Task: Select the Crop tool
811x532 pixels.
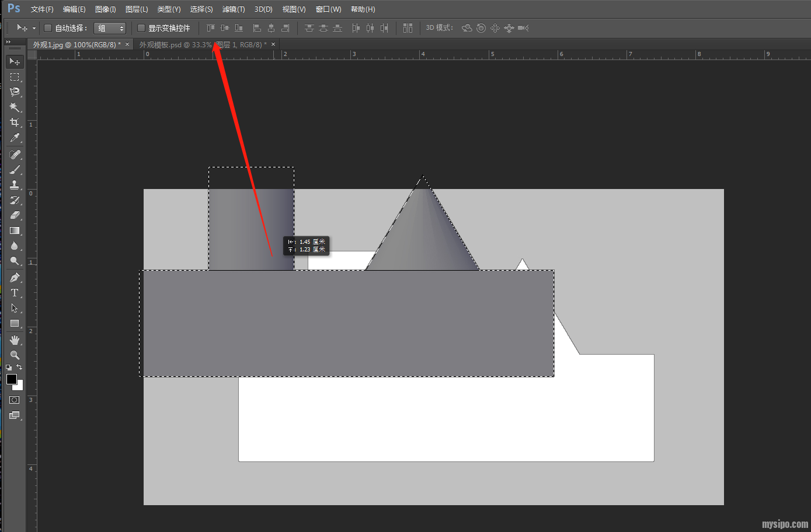Action: click(x=15, y=123)
